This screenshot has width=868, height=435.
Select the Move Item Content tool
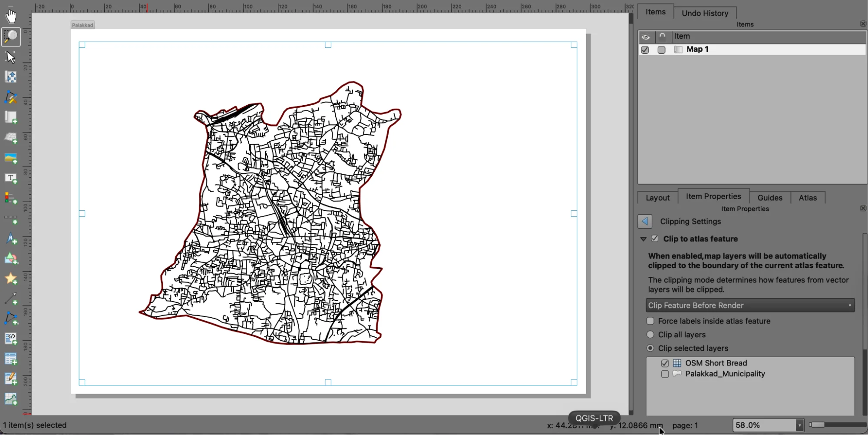11,76
